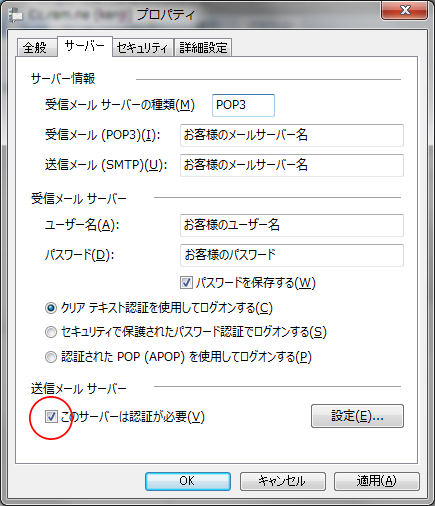Click the 送信メール (SMTP) server name field

pos(292,165)
